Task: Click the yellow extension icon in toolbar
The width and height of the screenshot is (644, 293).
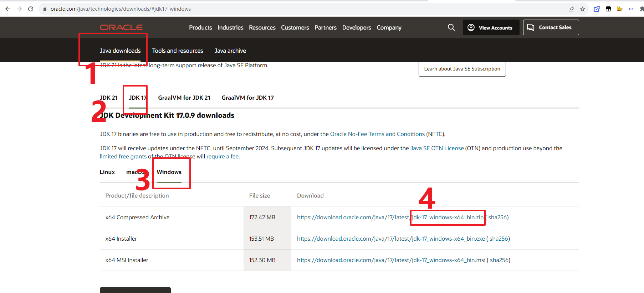Action: click(620, 9)
